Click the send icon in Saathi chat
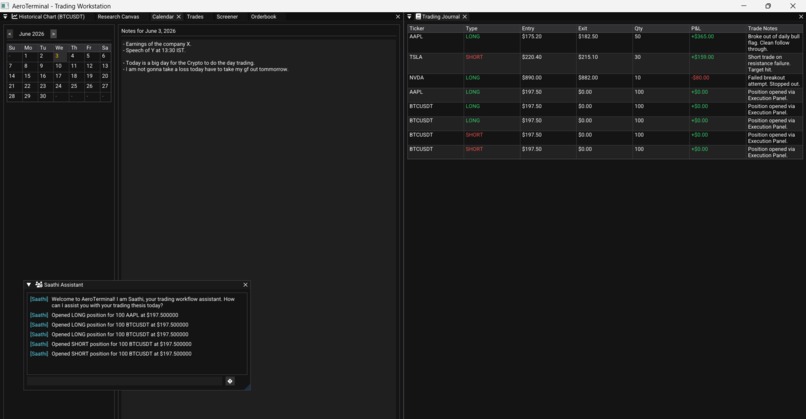806x419 pixels. 230,381
